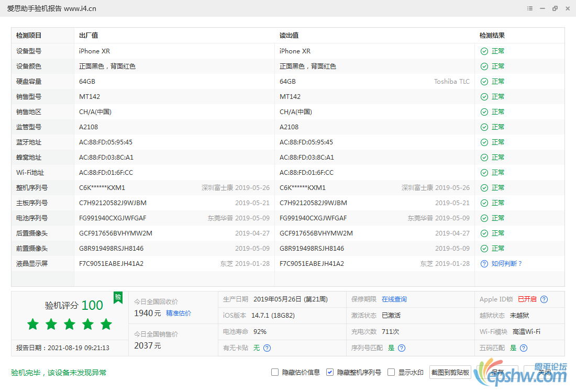This screenshot has width=576, height=392.
Task: Click the green check icon in 蓝牙地址 row
Action: tap(484, 142)
